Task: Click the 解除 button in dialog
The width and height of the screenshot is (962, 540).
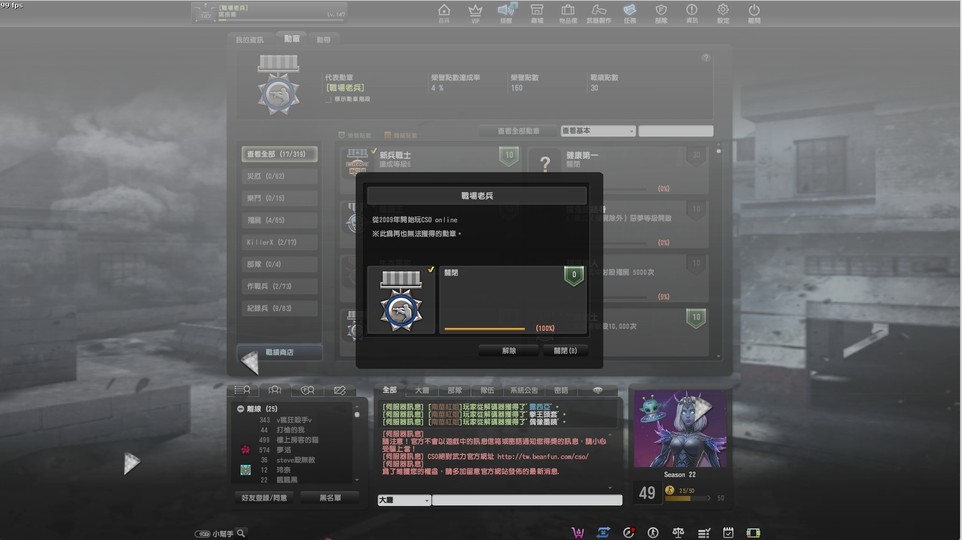Action: tap(509, 351)
